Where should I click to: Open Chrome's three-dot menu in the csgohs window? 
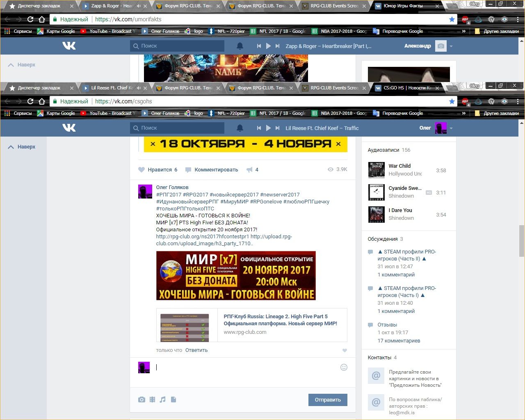point(518,101)
